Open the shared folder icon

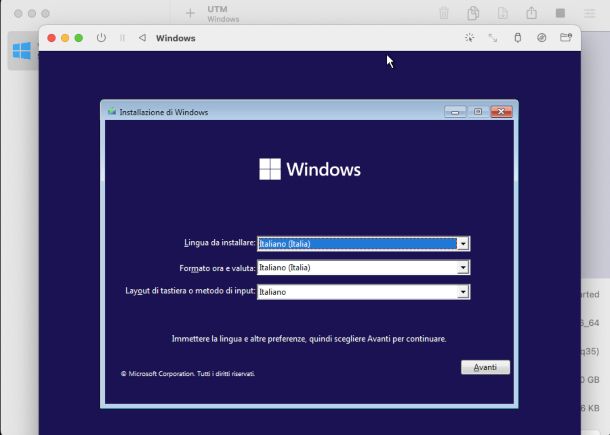click(x=566, y=38)
